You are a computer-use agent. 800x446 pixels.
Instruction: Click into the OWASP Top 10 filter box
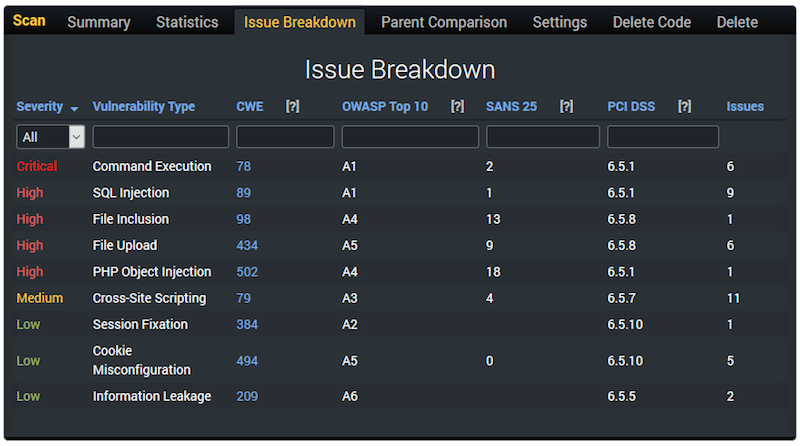tap(410, 137)
